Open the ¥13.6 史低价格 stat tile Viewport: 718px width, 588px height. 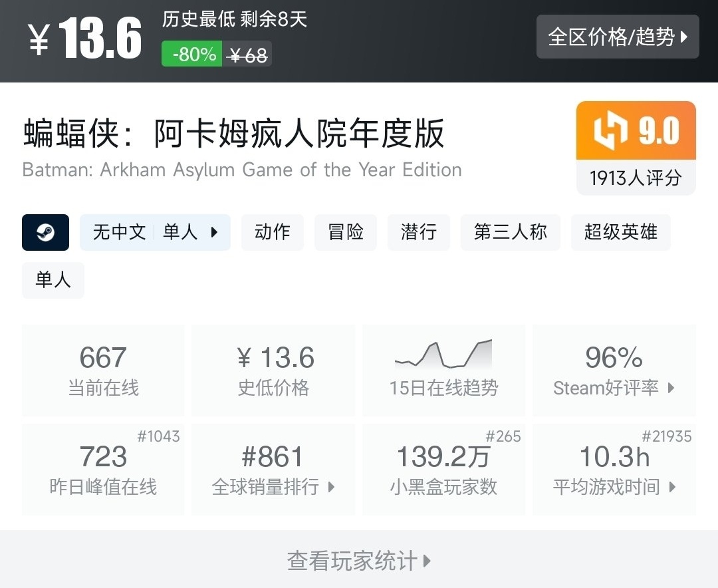click(273, 370)
